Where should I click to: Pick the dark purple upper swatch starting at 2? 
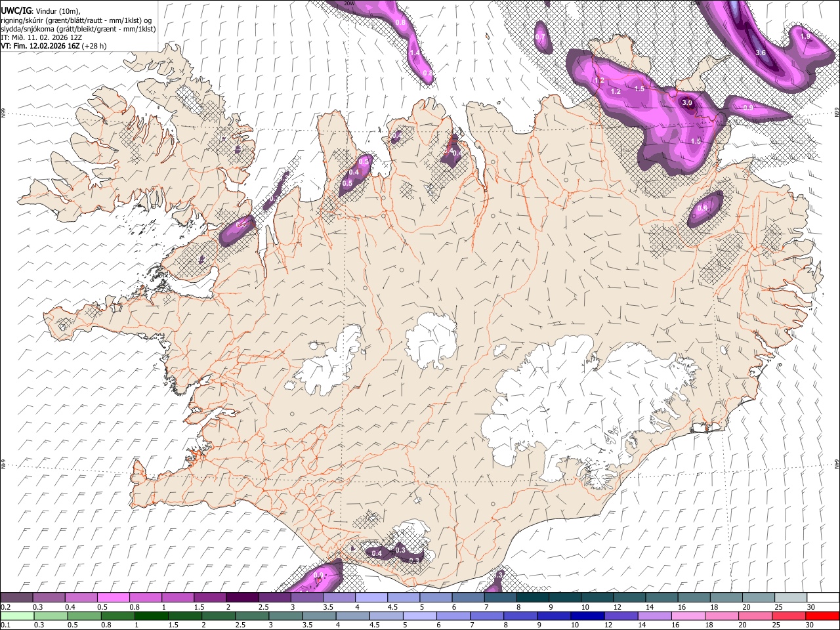241,598
